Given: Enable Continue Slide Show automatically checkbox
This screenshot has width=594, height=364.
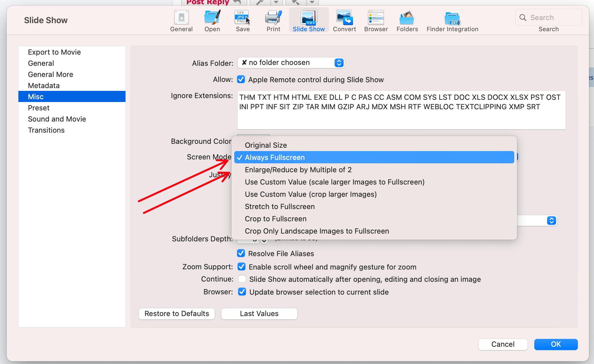Looking at the screenshot, I should coord(242,279).
